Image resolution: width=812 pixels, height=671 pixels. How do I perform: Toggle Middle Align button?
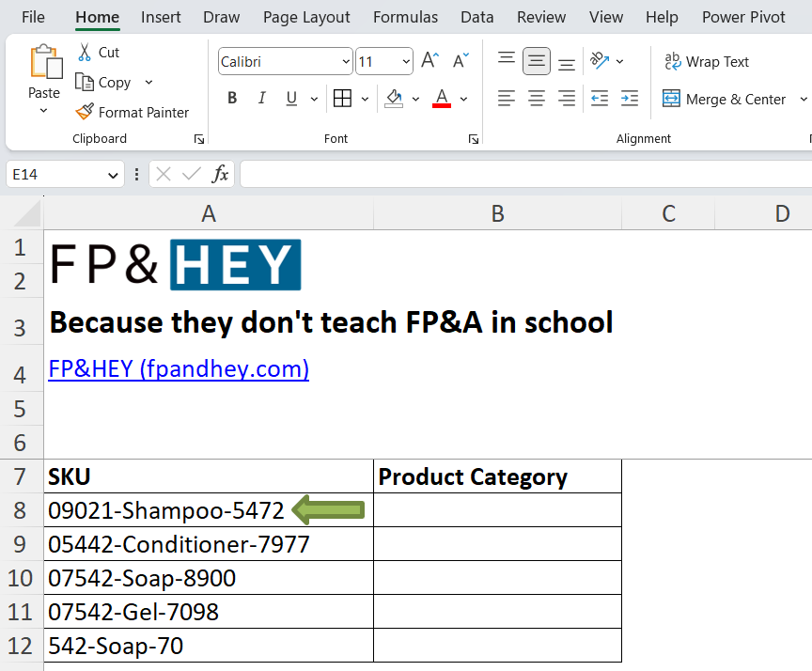[537, 61]
